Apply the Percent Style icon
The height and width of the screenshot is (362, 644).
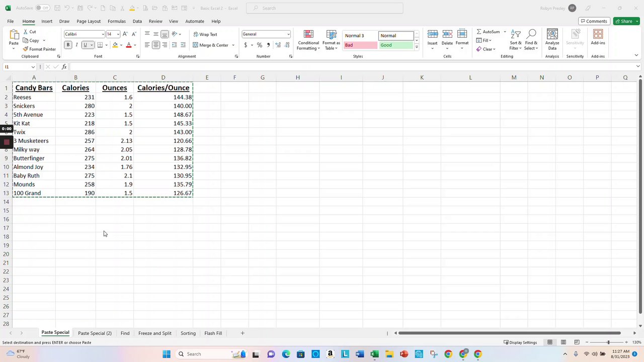click(259, 45)
